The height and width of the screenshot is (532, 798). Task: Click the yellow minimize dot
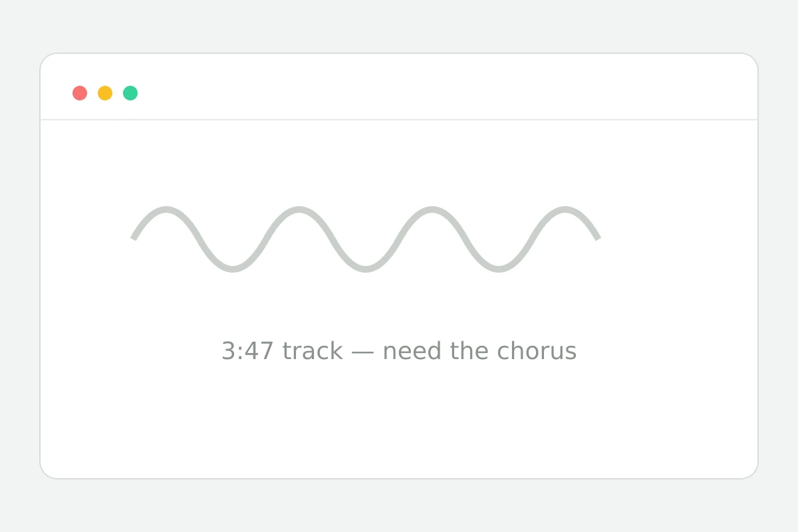tap(105, 93)
